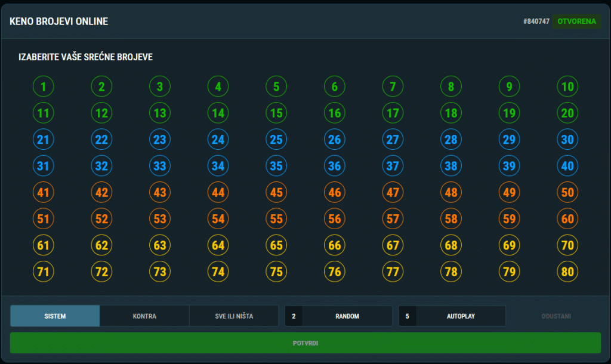This screenshot has width=611, height=364.
Task: Select orange number 44 circle
Action: click(218, 193)
